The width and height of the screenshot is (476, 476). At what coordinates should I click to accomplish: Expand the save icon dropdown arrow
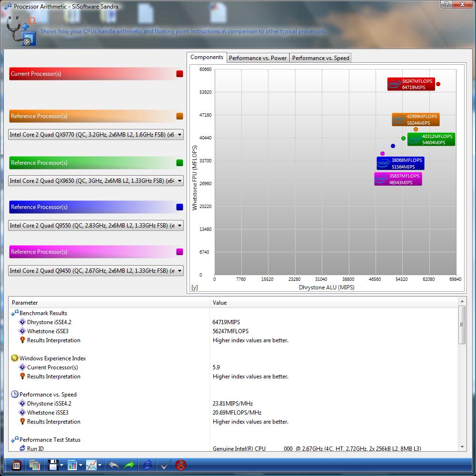(61, 465)
